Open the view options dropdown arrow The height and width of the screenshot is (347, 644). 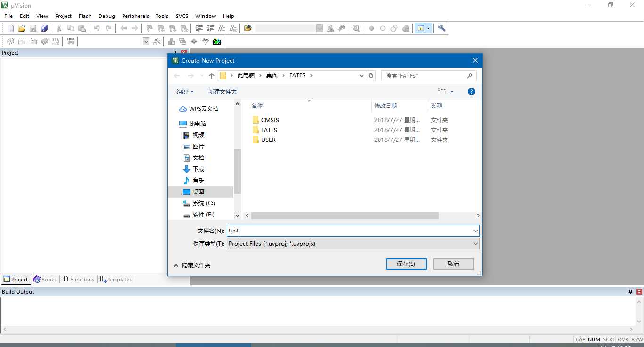pyautogui.click(x=452, y=91)
